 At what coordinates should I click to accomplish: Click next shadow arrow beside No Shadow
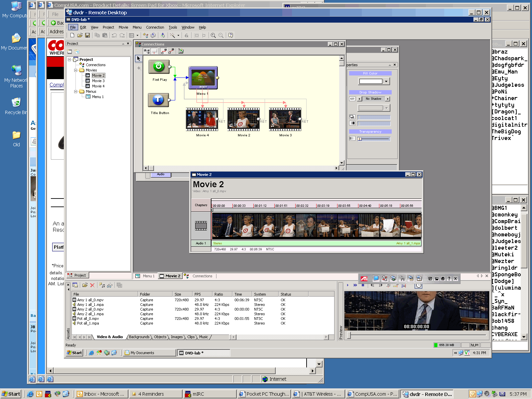pos(387,99)
